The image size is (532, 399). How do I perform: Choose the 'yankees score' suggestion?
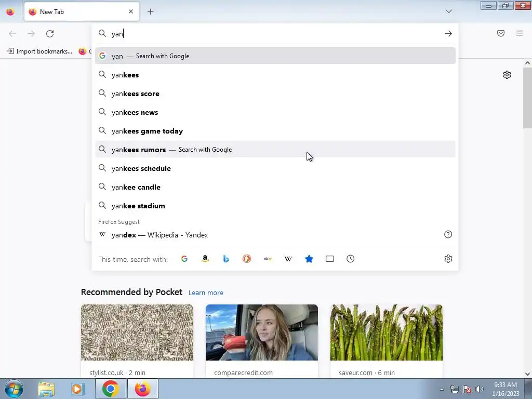tap(275, 94)
